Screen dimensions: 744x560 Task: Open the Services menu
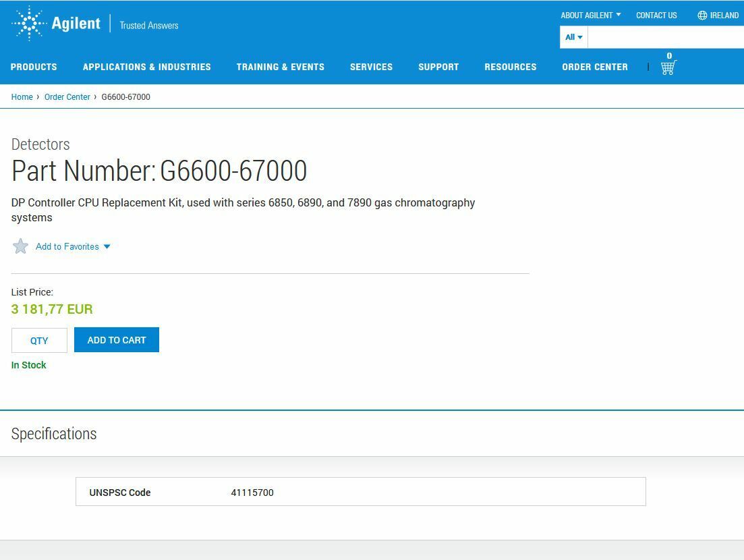[x=371, y=67]
